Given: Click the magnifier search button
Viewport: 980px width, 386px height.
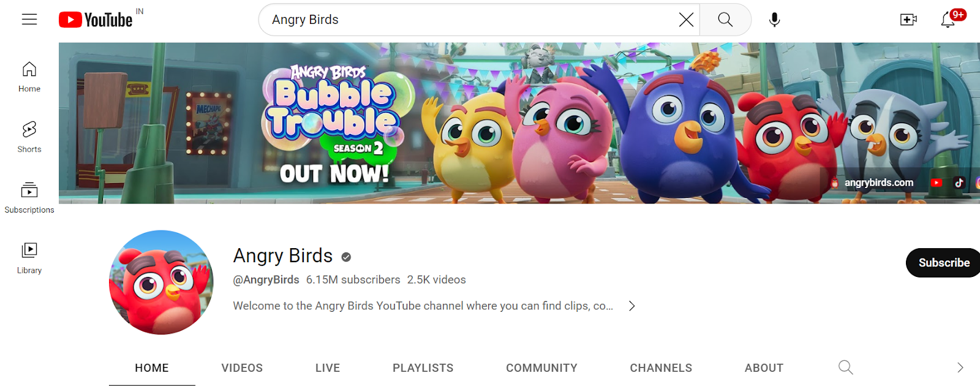Looking at the screenshot, I should pyautogui.click(x=725, y=20).
